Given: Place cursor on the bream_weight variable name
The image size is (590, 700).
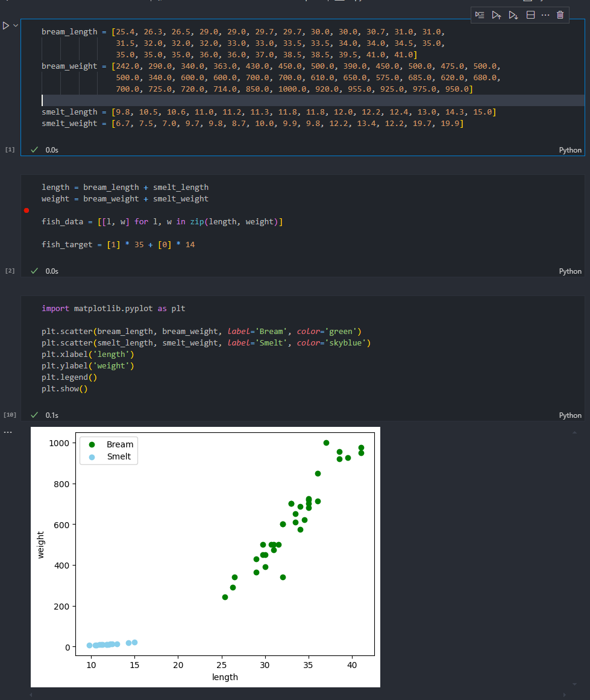Looking at the screenshot, I should (x=69, y=66).
